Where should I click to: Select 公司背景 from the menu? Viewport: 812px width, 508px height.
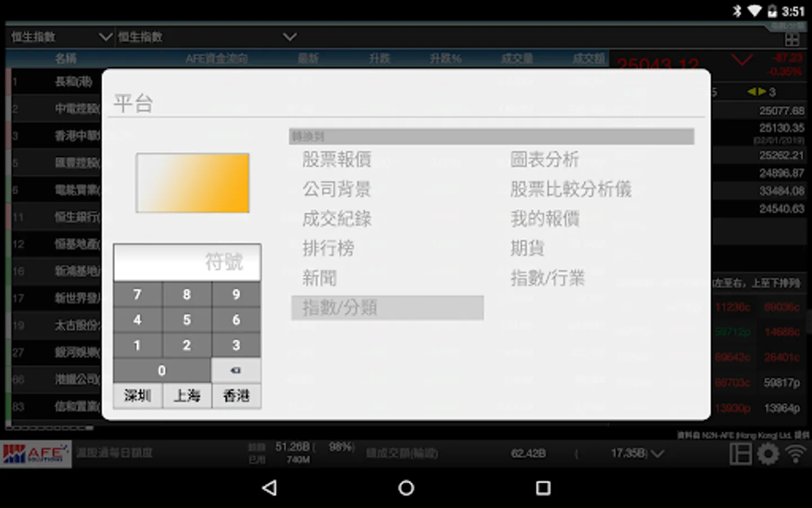(337, 189)
